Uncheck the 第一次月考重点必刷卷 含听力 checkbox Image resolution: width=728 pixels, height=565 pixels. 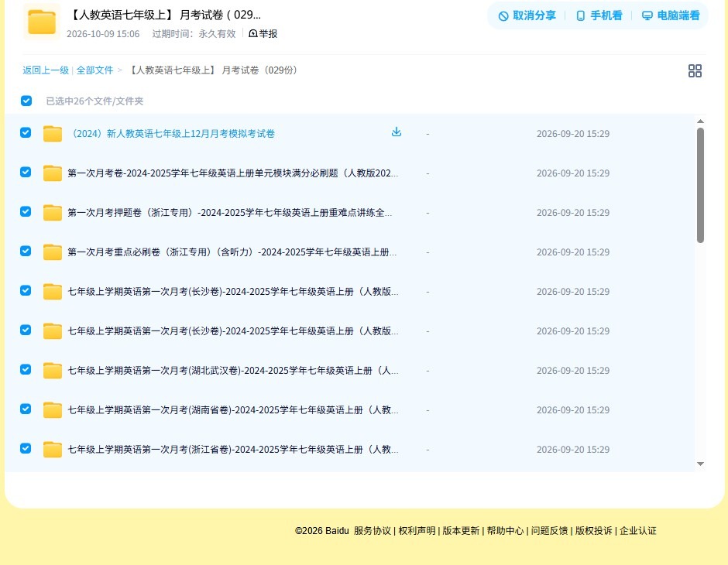(x=26, y=251)
